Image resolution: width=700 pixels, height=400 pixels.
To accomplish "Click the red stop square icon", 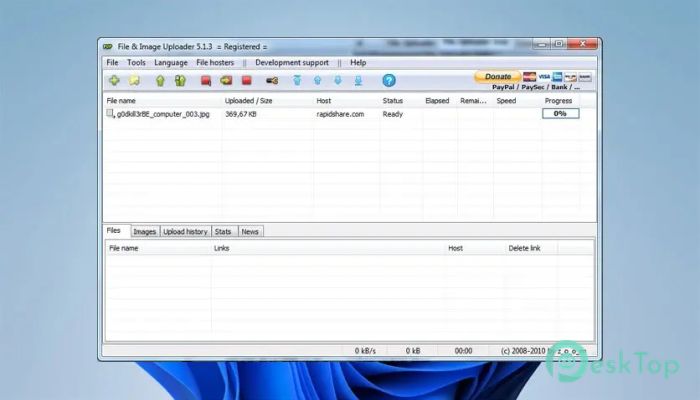I will (246, 80).
